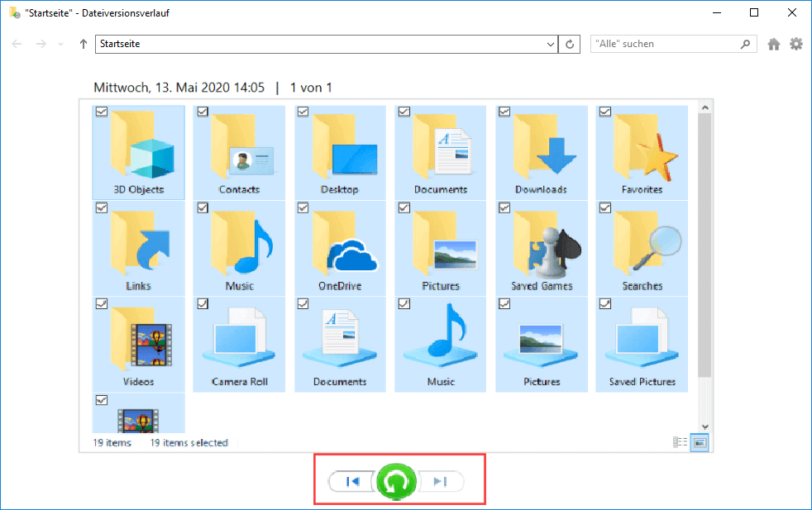Go to the next backup version
The width and height of the screenshot is (812, 510).
(440, 482)
